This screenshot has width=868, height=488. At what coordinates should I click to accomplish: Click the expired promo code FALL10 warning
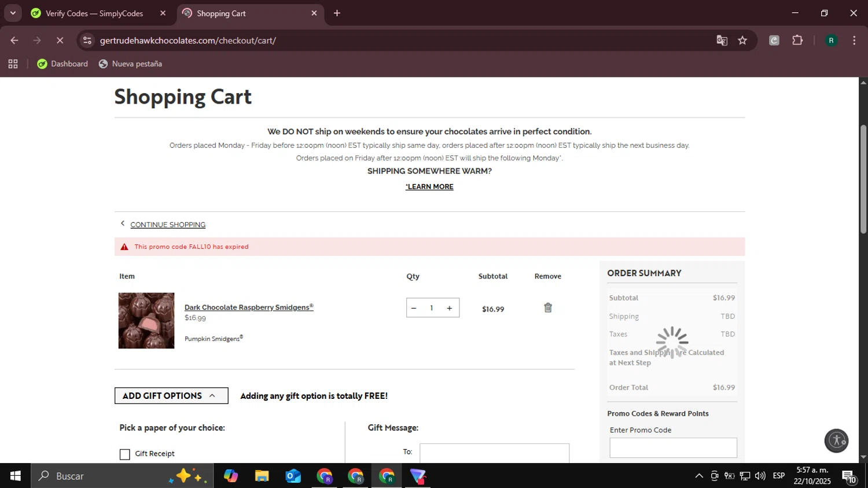tap(429, 247)
